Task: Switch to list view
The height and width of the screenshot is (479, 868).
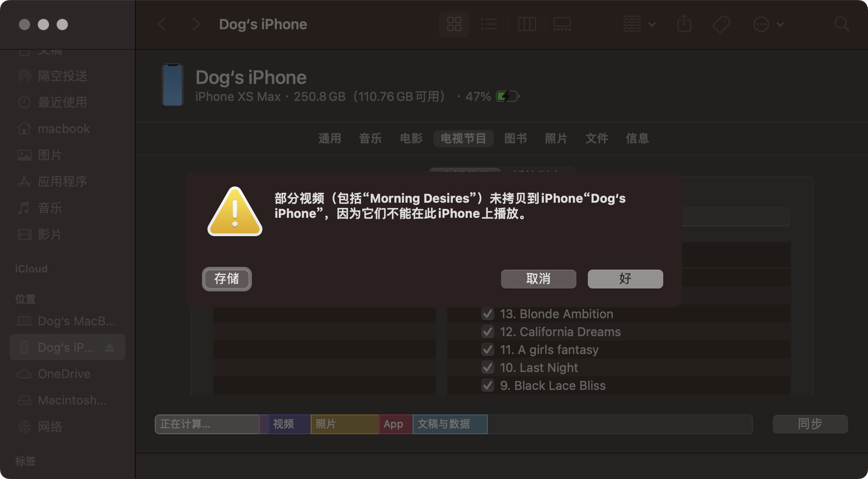Action: click(489, 24)
